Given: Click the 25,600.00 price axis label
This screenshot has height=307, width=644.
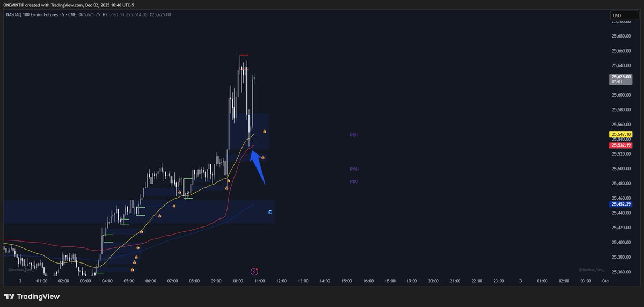Looking at the screenshot, I should 620,96.
